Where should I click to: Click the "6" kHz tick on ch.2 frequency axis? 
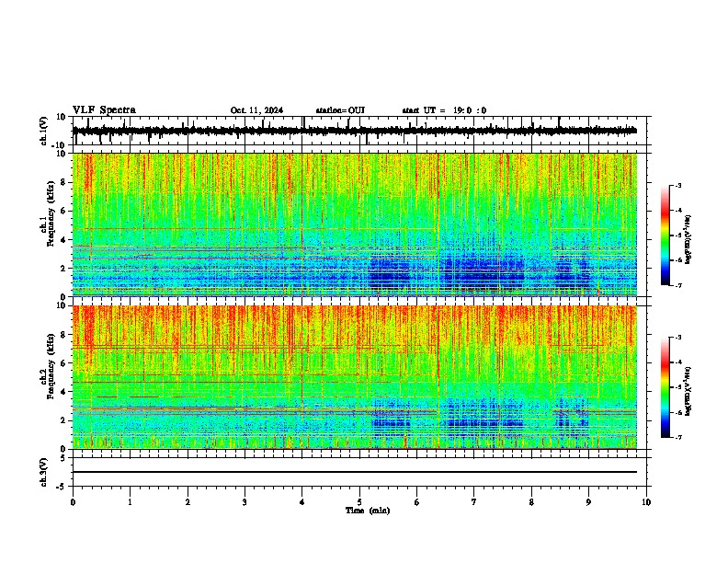[64, 362]
